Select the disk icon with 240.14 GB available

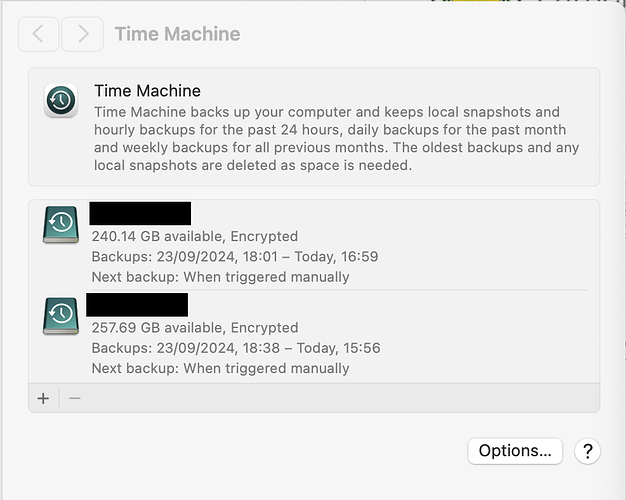[61, 224]
